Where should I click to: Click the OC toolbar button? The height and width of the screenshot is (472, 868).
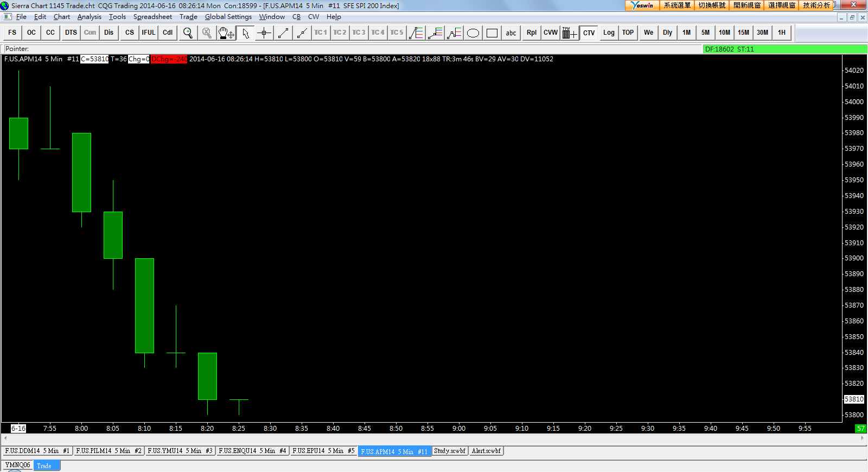click(31, 33)
